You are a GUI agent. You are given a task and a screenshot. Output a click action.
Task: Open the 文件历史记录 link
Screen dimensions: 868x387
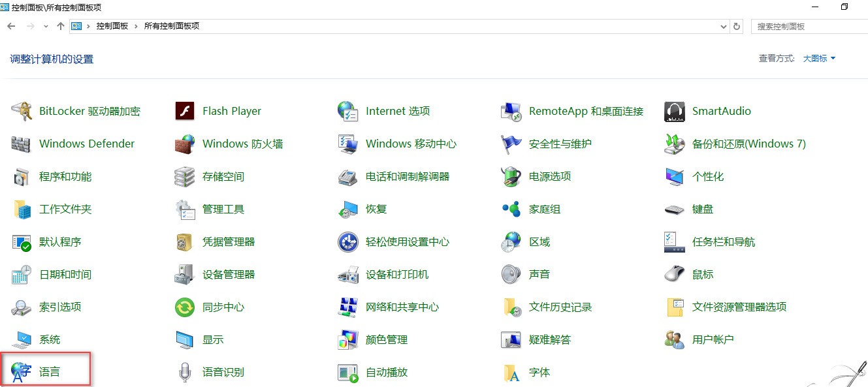point(560,307)
